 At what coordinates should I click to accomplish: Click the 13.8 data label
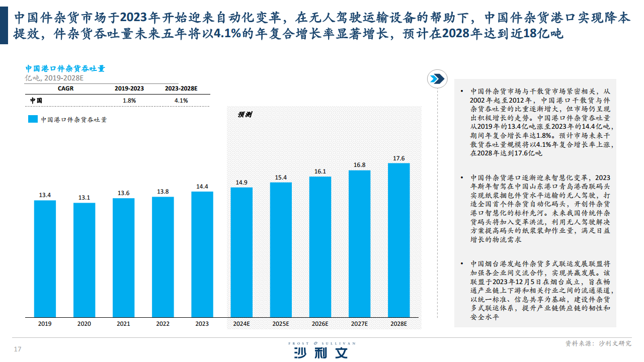tap(163, 192)
